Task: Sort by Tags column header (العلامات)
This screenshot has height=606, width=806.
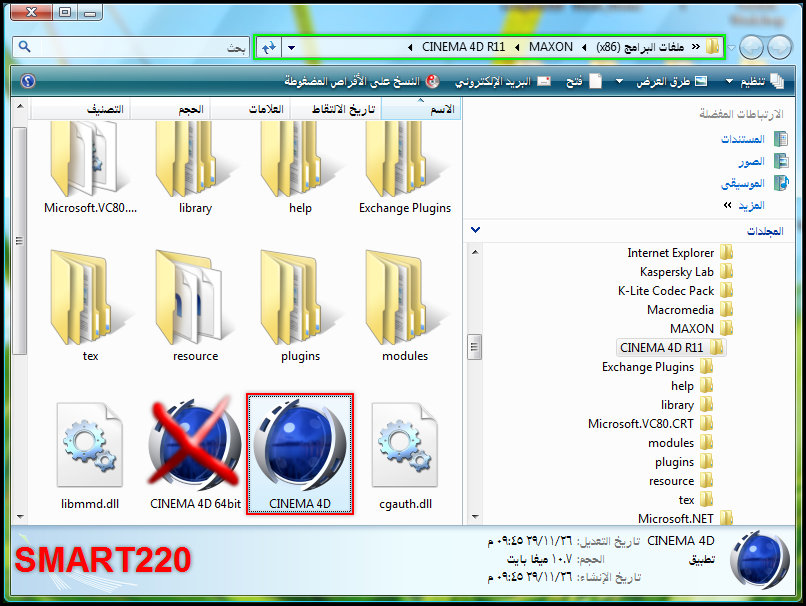Action: pyautogui.click(x=251, y=109)
